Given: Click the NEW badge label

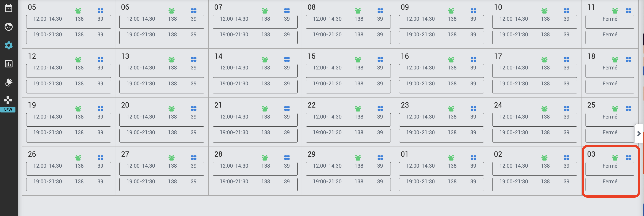Looking at the screenshot, I should click(x=8, y=110).
